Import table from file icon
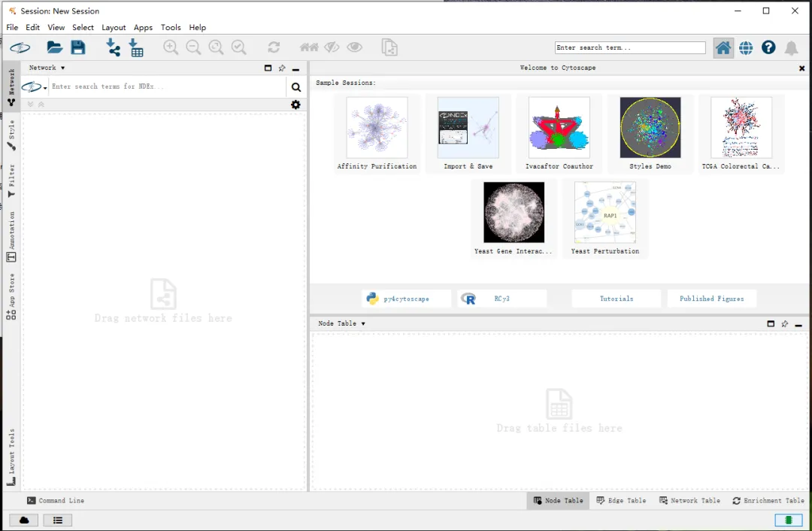The height and width of the screenshot is (531, 812). 136,47
